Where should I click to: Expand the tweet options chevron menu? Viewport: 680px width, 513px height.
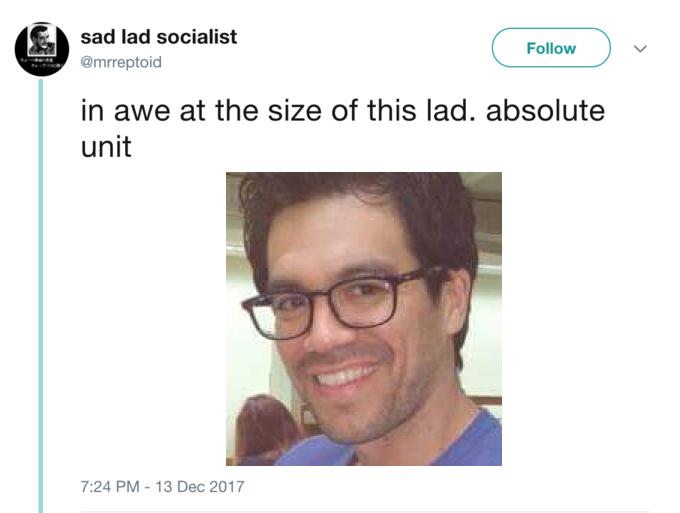tap(640, 48)
